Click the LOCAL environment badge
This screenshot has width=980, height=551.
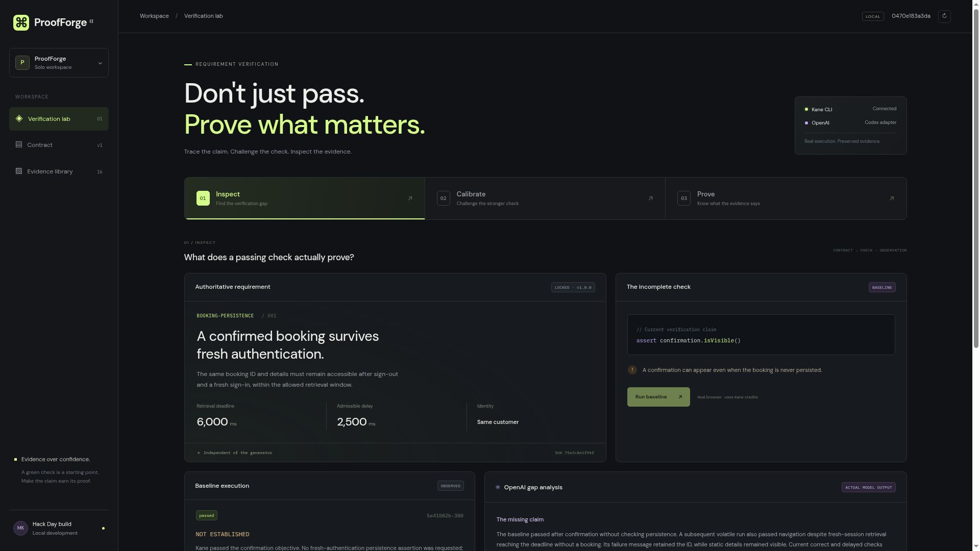(873, 16)
